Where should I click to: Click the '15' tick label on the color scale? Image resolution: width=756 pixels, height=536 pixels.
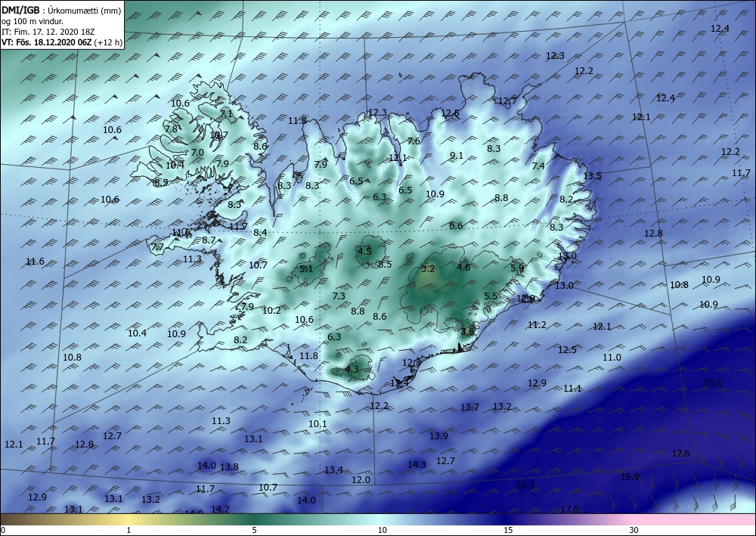pos(508,531)
